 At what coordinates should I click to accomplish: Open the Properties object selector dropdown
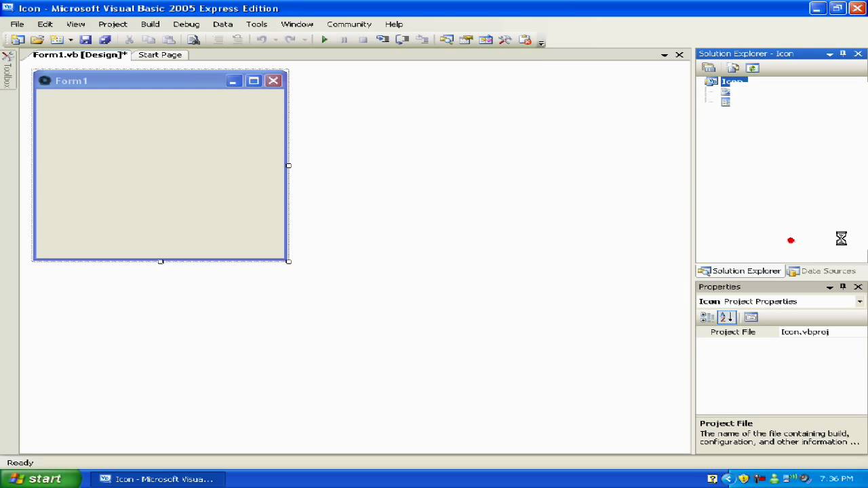(x=859, y=302)
